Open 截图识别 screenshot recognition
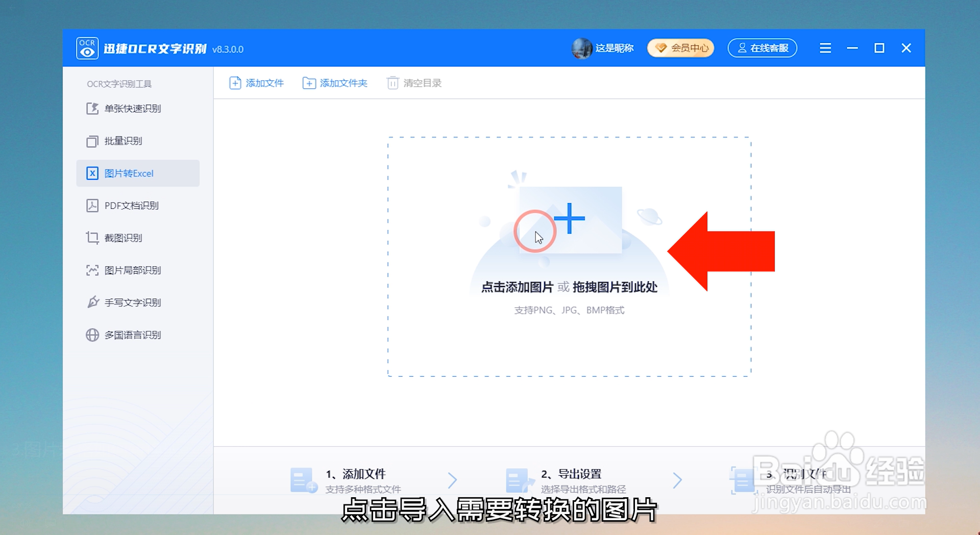 138,238
